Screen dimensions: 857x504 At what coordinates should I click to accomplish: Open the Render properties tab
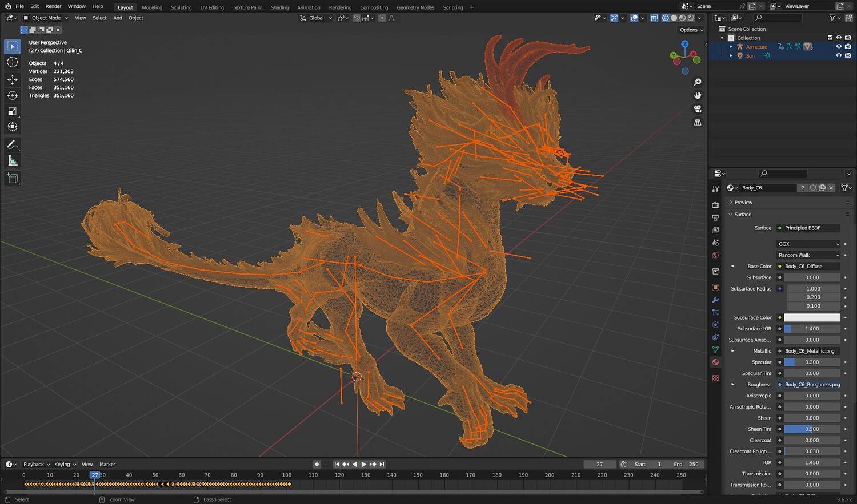click(715, 204)
